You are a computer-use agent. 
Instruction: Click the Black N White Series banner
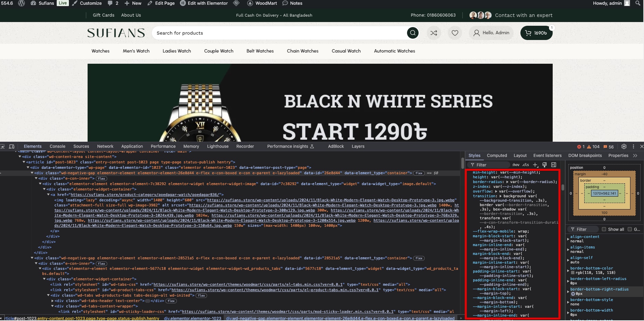click(x=320, y=103)
